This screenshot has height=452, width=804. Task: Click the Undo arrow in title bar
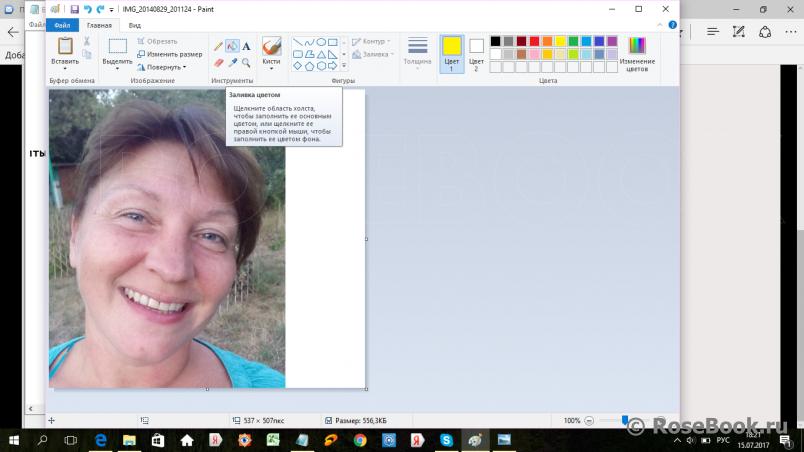[87, 9]
